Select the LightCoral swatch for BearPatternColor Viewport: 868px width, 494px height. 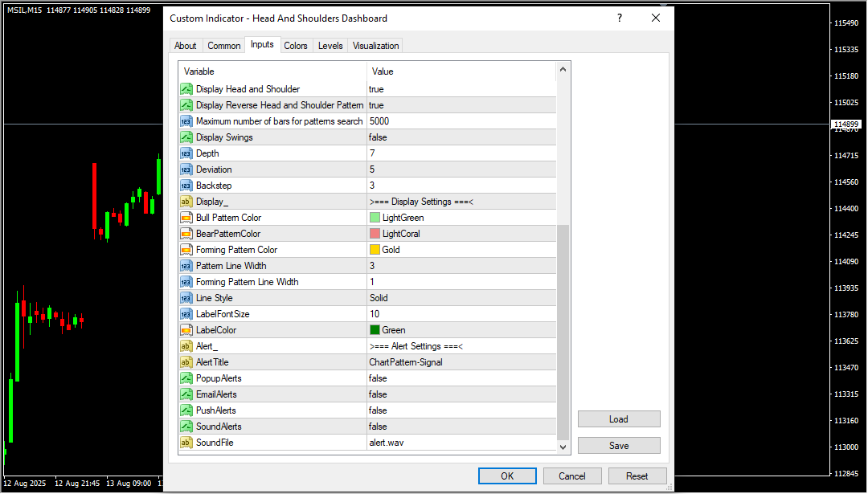point(375,234)
